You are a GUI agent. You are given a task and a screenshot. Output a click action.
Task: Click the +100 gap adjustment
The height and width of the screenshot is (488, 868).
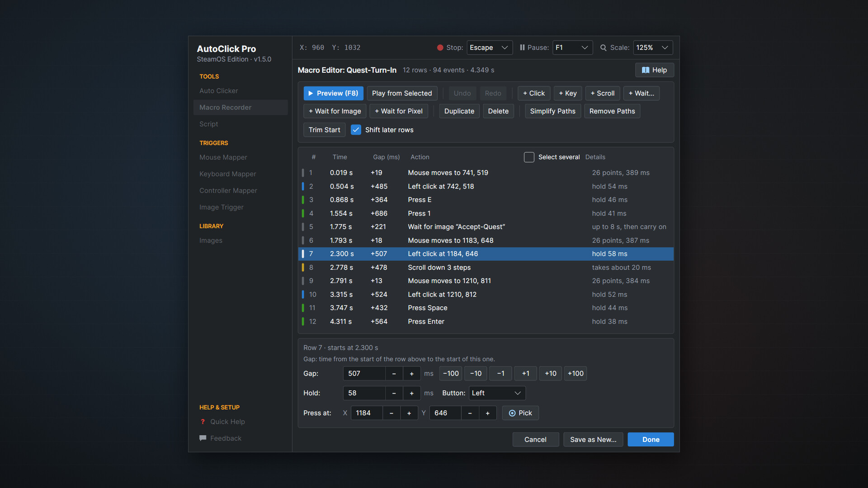[x=575, y=374]
